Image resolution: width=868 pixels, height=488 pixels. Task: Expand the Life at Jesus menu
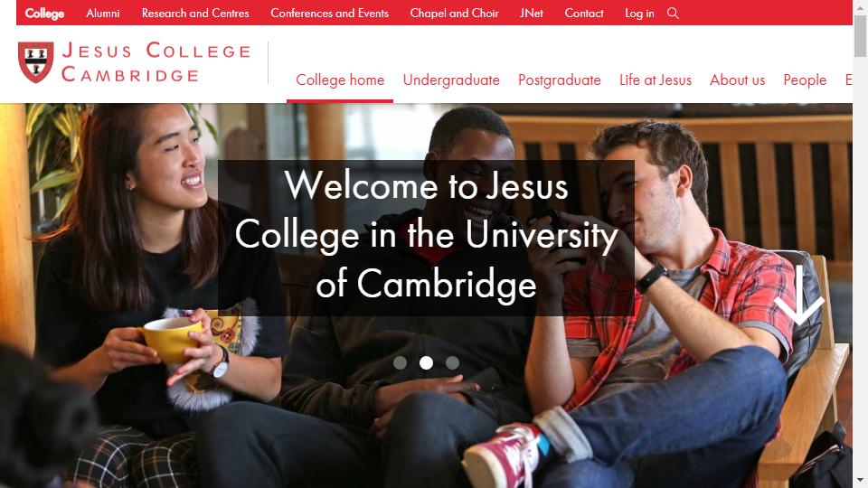click(x=656, y=80)
